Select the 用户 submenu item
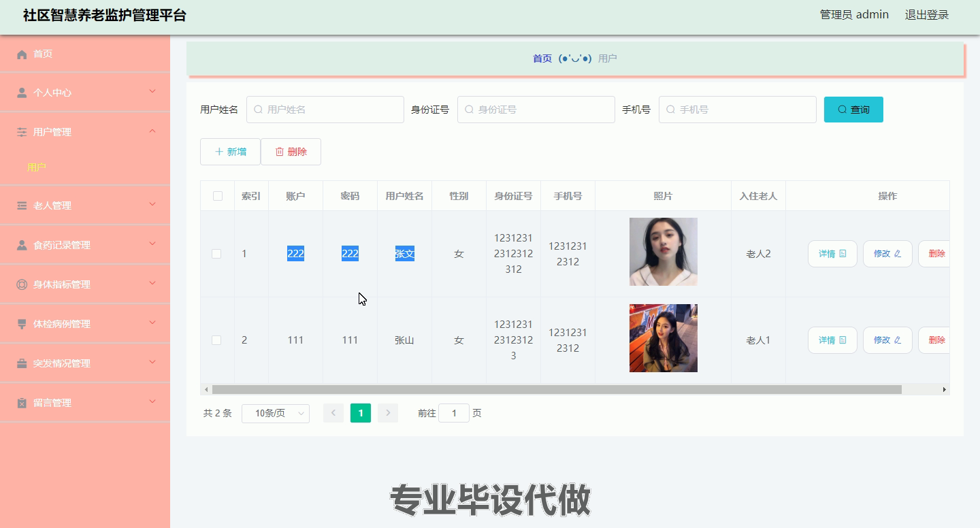980x528 pixels. pyautogui.click(x=37, y=167)
